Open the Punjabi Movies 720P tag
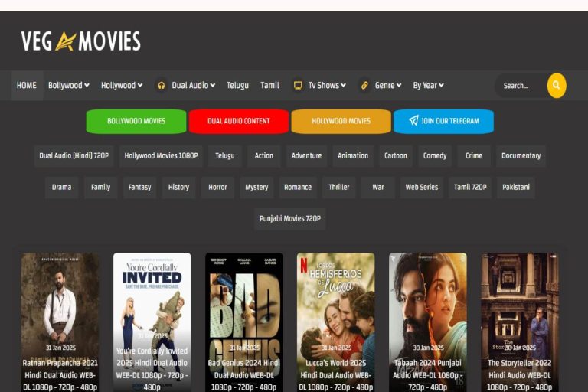This screenshot has height=392, width=588. (x=290, y=219)
